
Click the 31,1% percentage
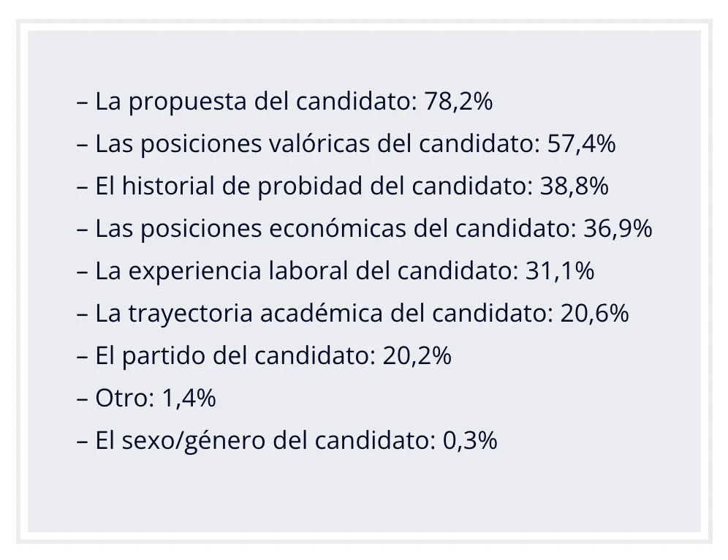point(559,271)
